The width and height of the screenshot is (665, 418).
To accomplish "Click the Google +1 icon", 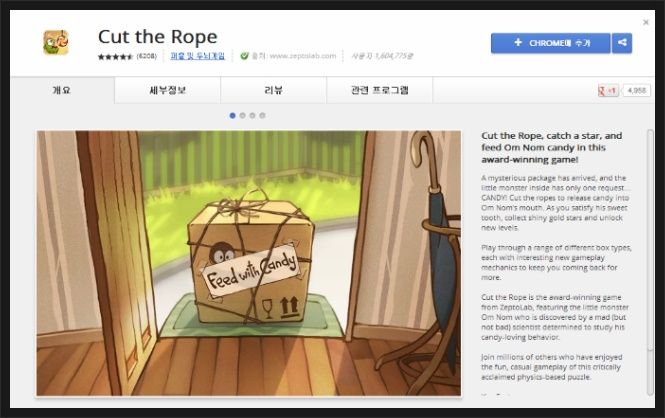I will pos(608,90).
